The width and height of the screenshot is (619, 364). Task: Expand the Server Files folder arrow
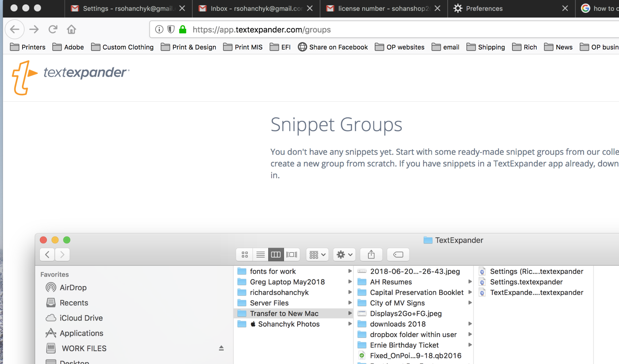pyautogui.click(x=350, y=303)
